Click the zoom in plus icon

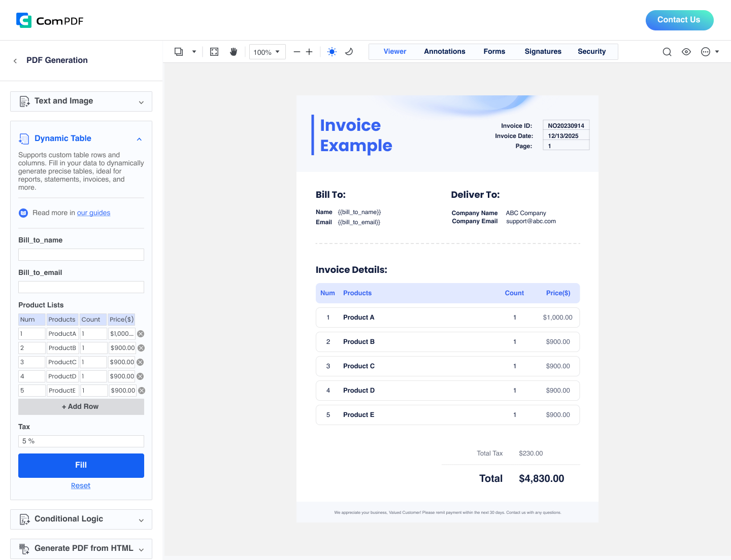pyautogui.click(x=309, y=52)
